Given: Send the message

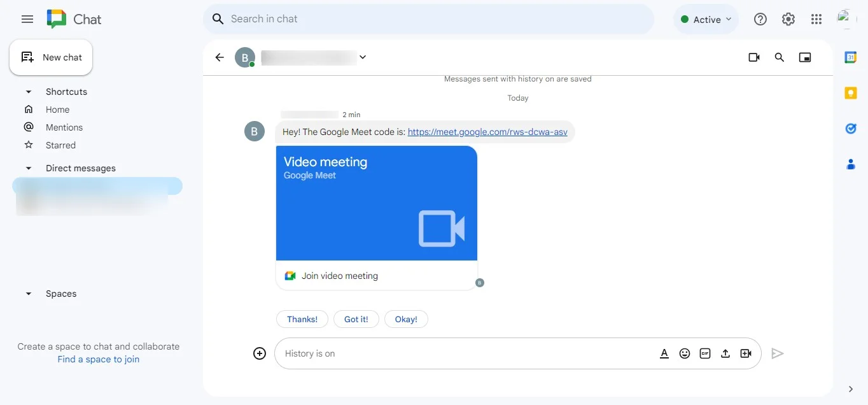Looking at the screenshot, I should click(x=777, y=353).
